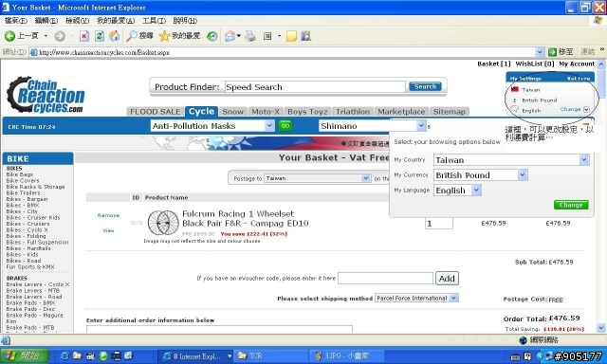Click the Messenger toolbar icon

click(305, 36)
